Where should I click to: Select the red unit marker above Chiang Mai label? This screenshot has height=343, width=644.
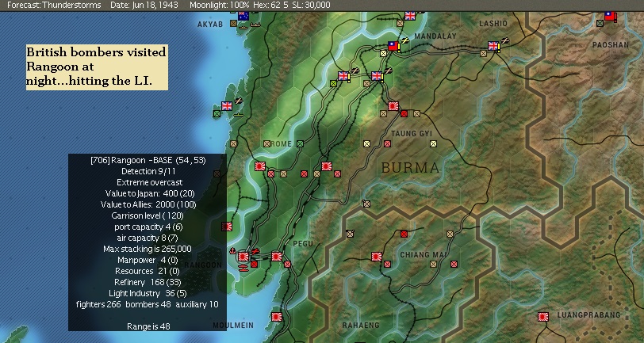tap(404, 234)
